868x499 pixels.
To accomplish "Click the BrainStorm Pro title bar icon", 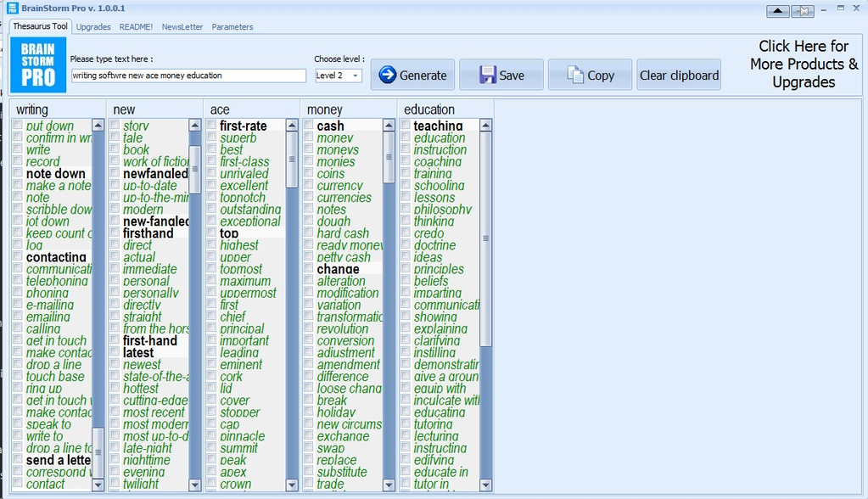I will 12,8.
